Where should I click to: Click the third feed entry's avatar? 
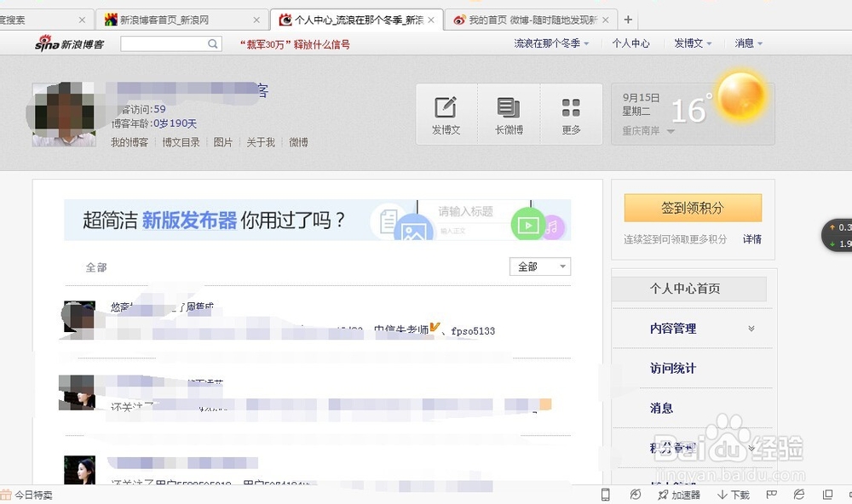pos(79,470)
